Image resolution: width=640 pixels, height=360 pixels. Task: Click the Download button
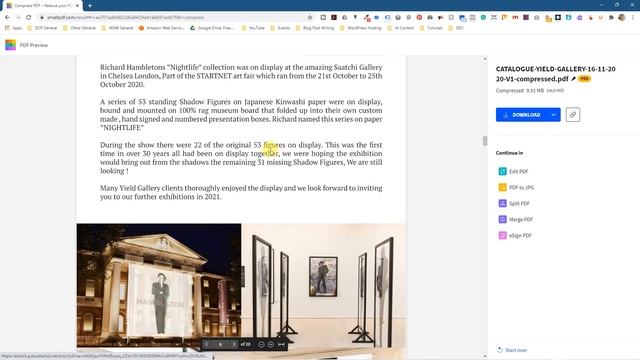tap(522, 115)
